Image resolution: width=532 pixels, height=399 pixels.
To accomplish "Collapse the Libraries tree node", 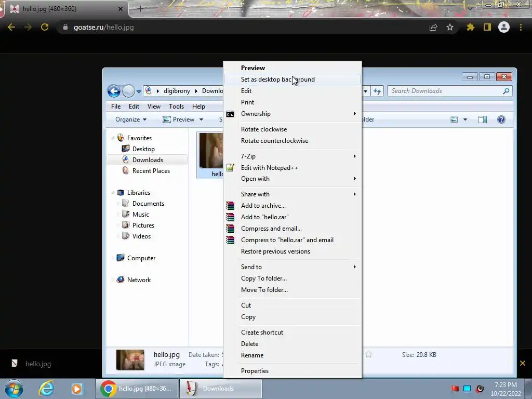I will pos(113,193).
